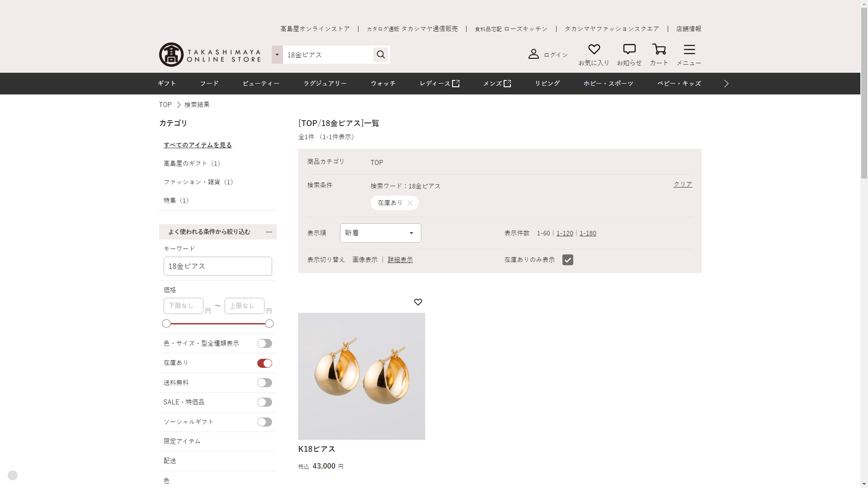
Task: Open the 表示順 sort dropdown
Action: (x=380, y=233)
